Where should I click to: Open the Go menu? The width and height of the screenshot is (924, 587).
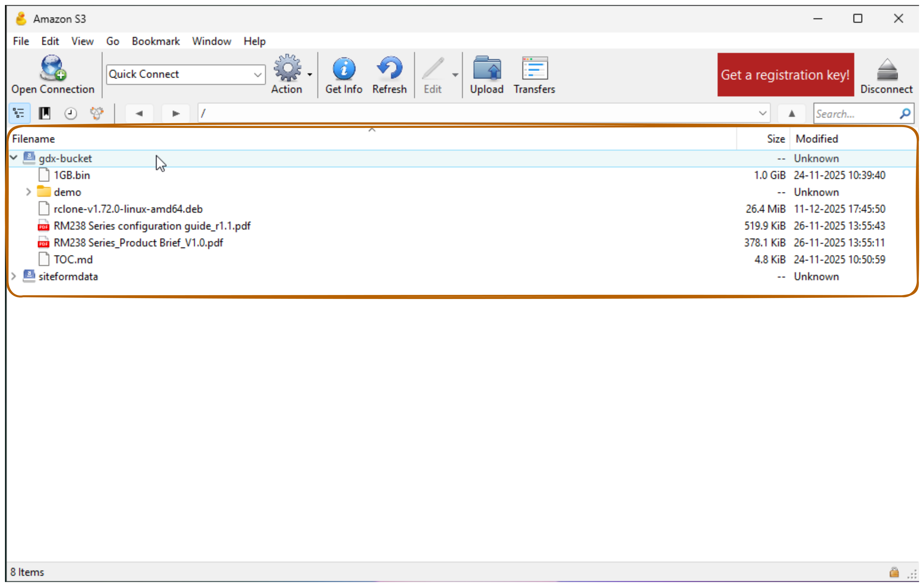pyautogui.click(x=113, y=41)
